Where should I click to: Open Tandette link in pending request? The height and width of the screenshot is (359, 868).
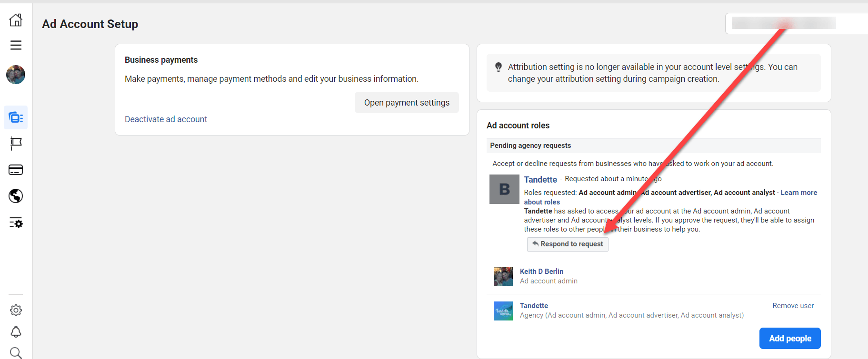coord(540,179)
